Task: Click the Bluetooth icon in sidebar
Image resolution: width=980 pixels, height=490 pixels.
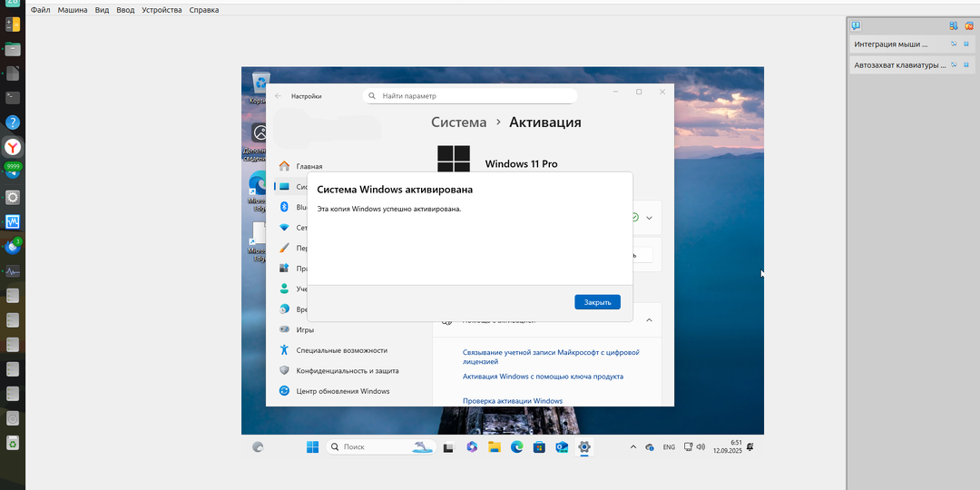Action: [284, 207]
